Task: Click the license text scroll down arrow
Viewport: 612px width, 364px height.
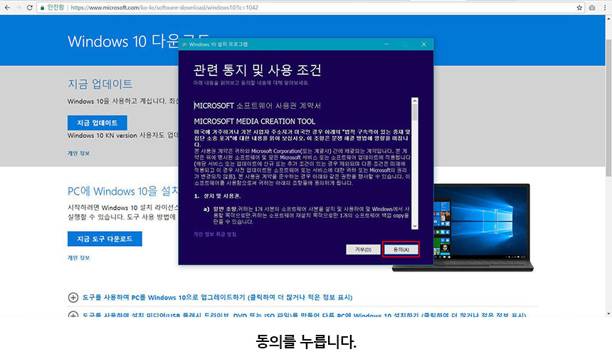Action: point(414,226)
